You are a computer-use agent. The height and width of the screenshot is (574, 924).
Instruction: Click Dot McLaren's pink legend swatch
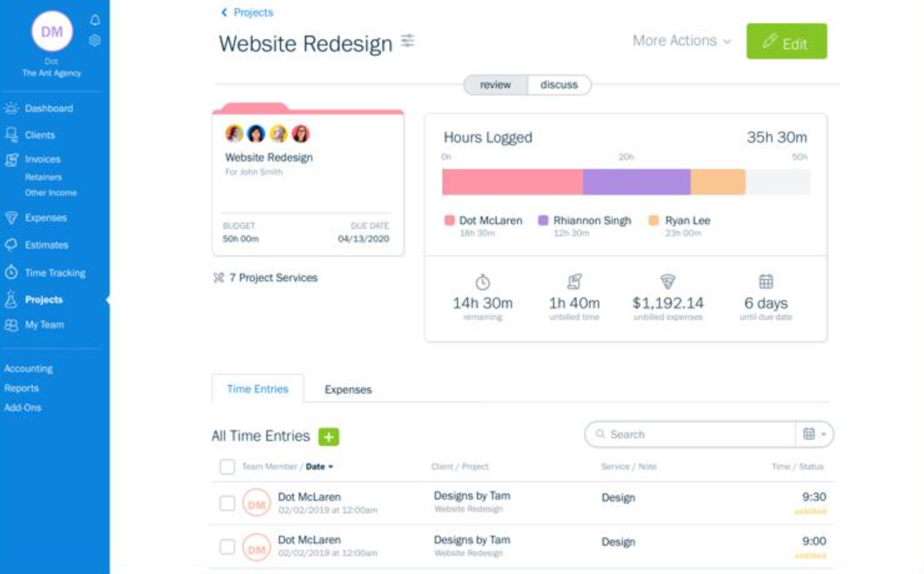tap(449, 220)
